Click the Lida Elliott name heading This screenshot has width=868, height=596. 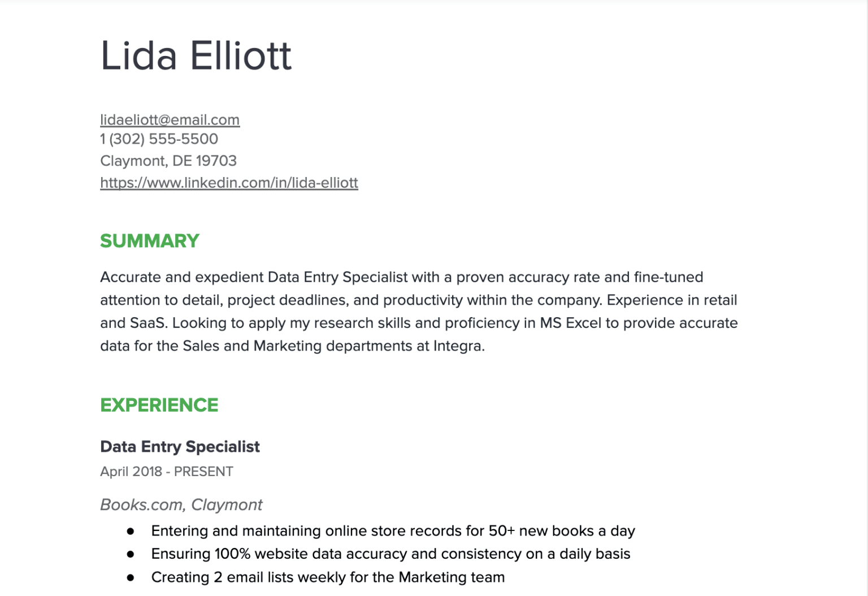196,56
